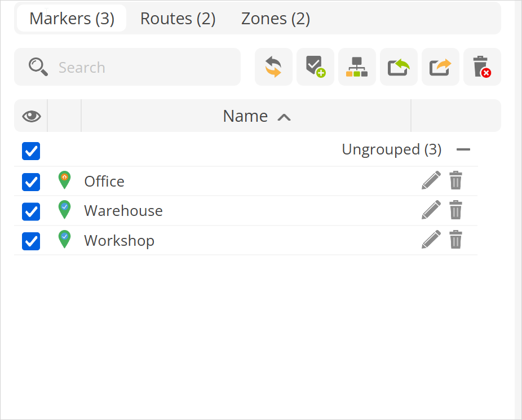Viewport: 522px width, 420px height.
Task: Toggle the Warehouse visibility checkbox
Action: click(31, 211)
